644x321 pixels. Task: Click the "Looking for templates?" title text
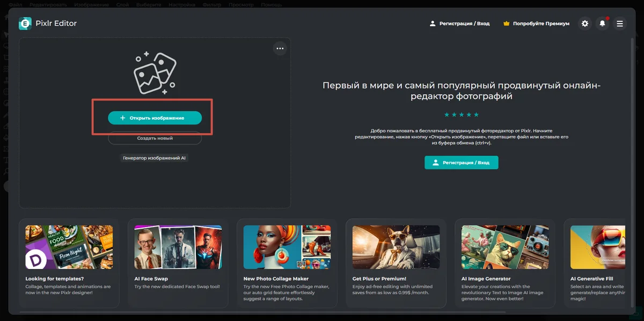click(55, 279)
